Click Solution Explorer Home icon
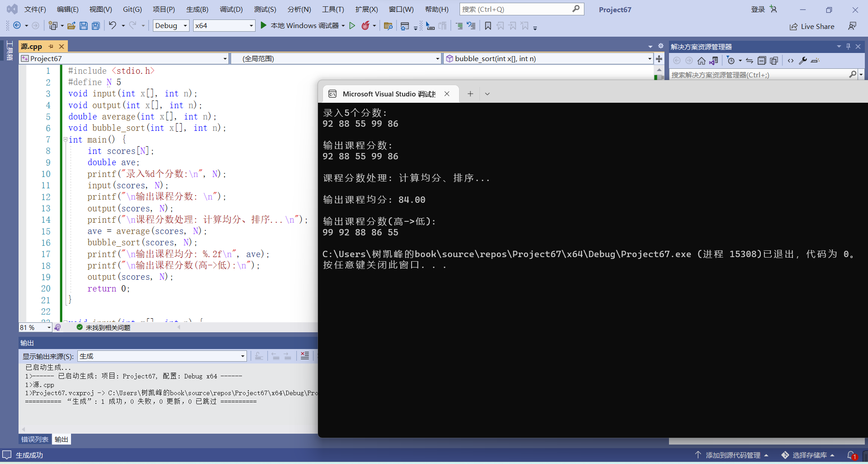This screenshot has width=868, height=464. click(x=702, y=61)
